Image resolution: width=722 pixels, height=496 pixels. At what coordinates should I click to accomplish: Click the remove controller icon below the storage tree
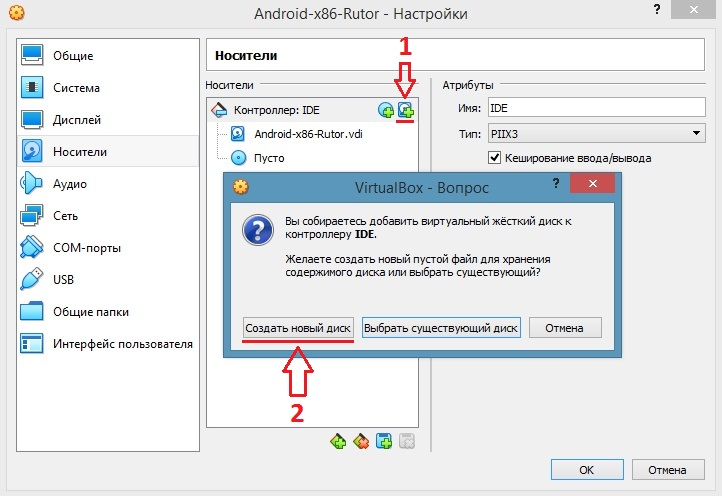coord(361,441)
